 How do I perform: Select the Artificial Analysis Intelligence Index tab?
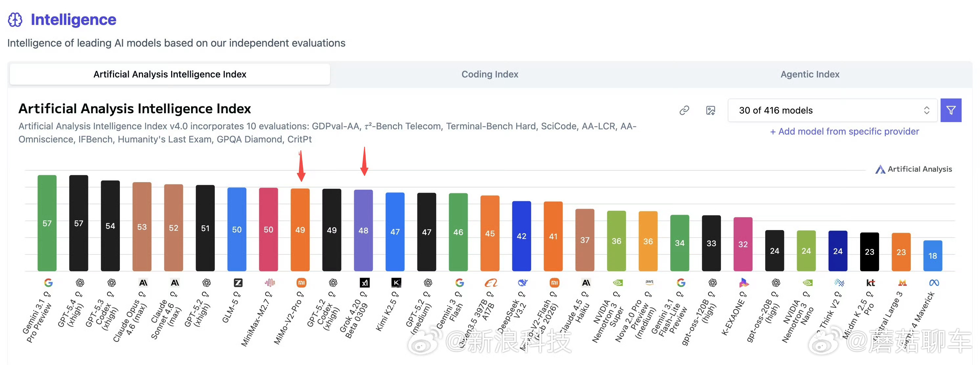pyautogui.click(x=170, y=74)
